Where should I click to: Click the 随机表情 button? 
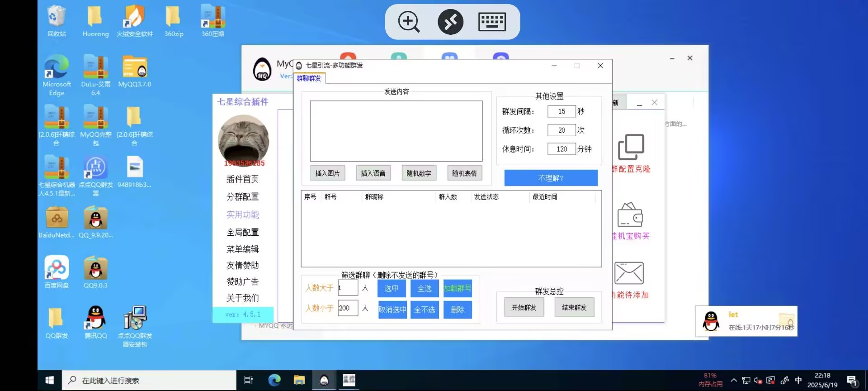(464, 173)
